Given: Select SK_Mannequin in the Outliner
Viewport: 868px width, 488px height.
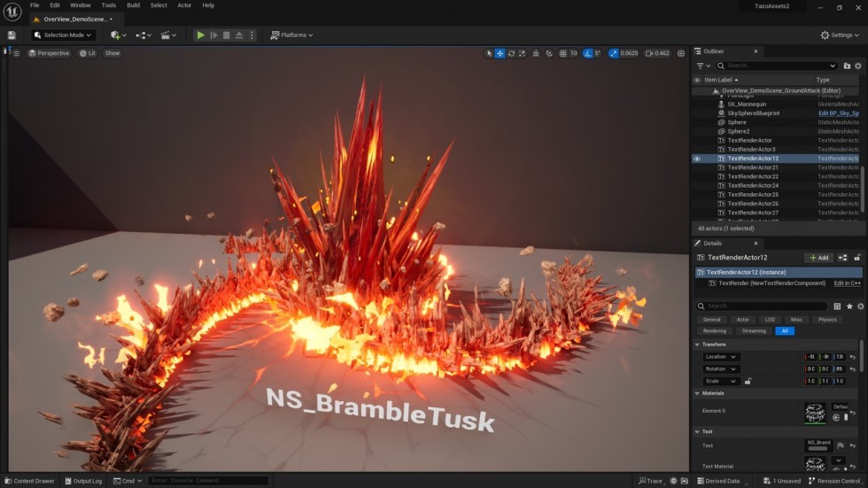Looking at the screenshot, I should pyautogui.click(x=747, y=104).
